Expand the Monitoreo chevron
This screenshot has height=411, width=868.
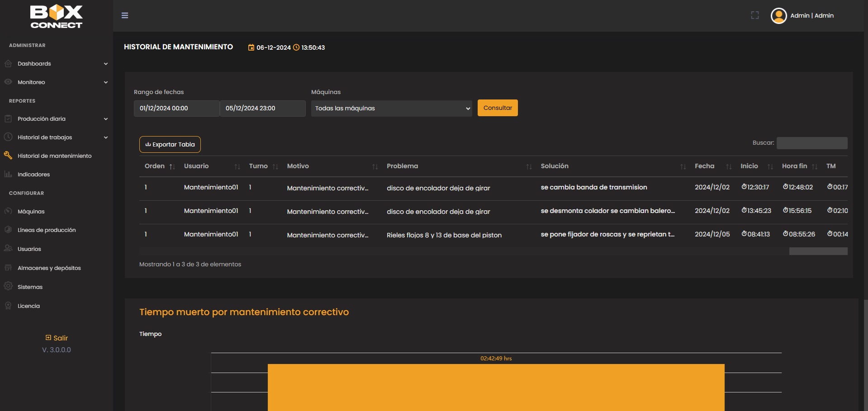pos(106,82)
